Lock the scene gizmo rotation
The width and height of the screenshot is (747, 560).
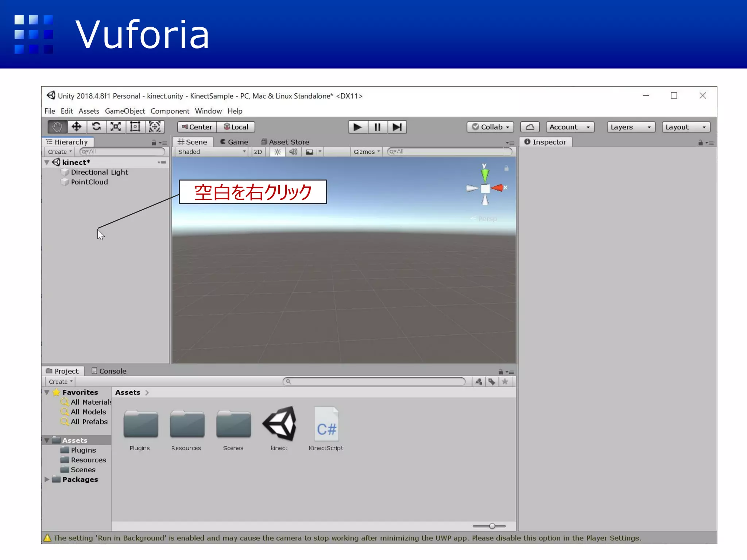tap(506, 168)
